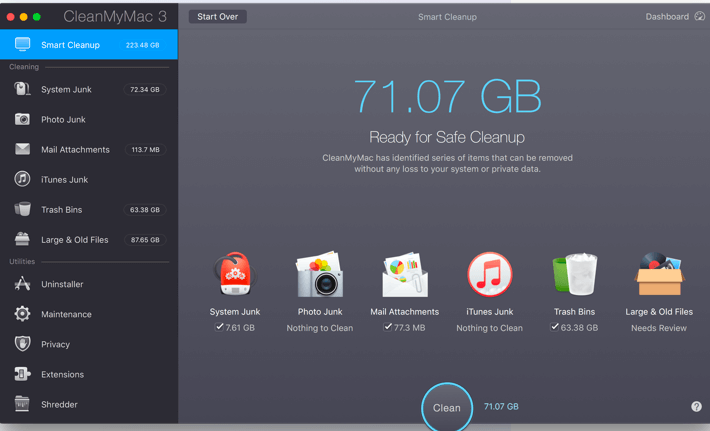Image resolution: width=710 pixels, height=431 pixels.
Task: Open iTunes Junk module label
Action: point(64,180)
